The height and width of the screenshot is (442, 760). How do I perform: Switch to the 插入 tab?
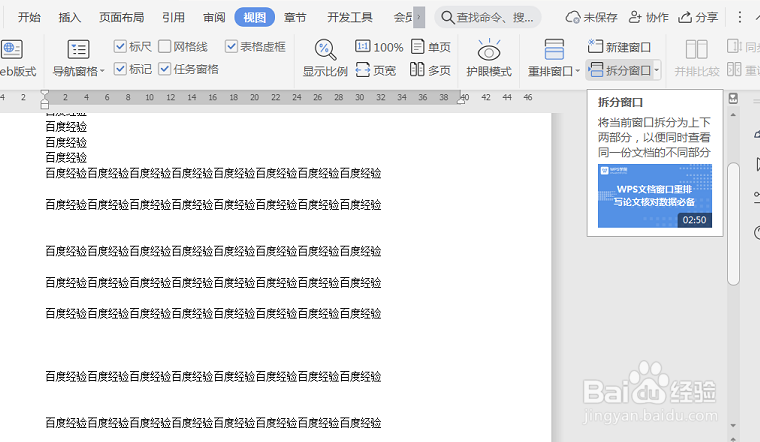[70, 17]
